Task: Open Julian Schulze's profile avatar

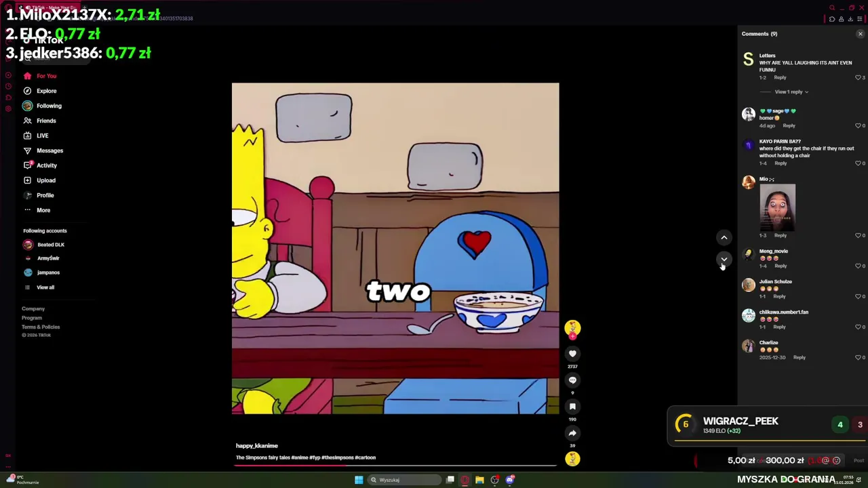Action: [748, 285]
